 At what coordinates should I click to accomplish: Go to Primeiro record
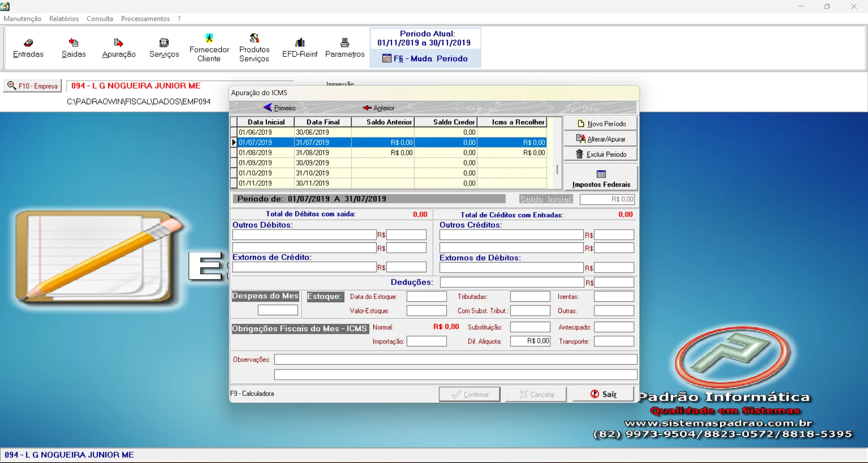point(279,108)
